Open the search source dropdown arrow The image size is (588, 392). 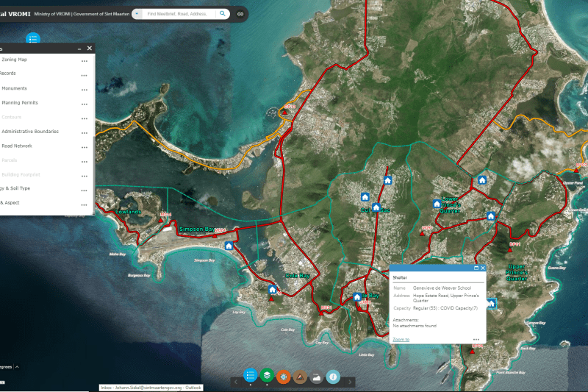pos(137,14)
